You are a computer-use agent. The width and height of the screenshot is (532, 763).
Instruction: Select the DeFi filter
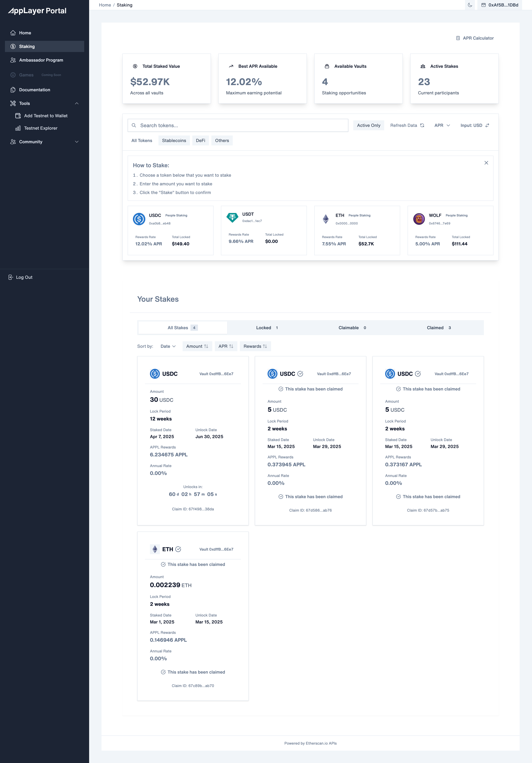(201, 141)
